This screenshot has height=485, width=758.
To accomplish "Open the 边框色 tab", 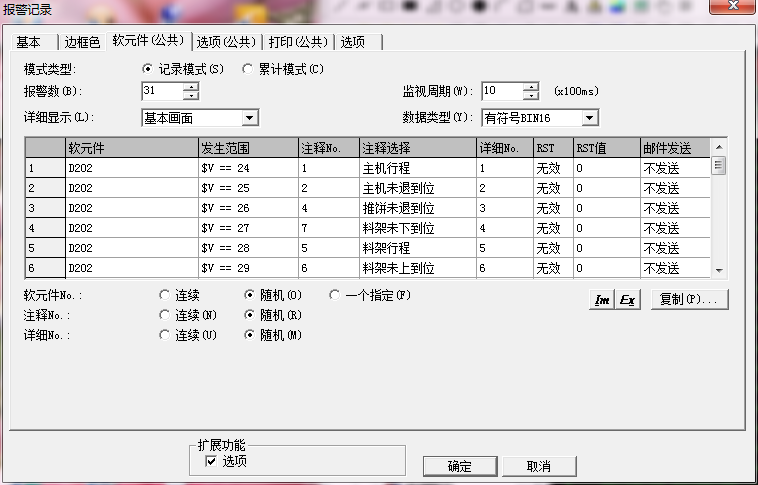I will pos(82,42).
